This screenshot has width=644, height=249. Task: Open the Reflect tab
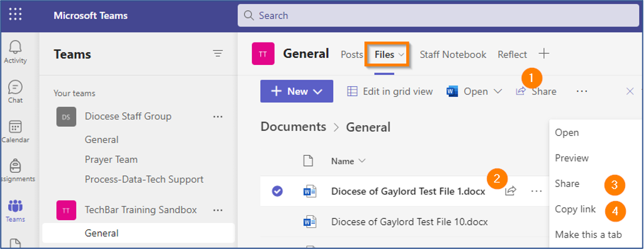pyautogui.click(x=512, y=55)
